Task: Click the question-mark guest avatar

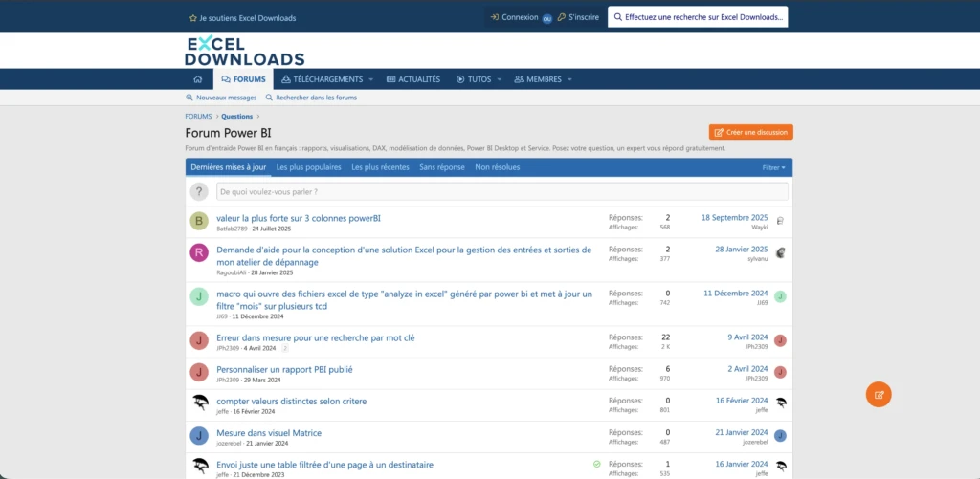Action: coord(199,191)
